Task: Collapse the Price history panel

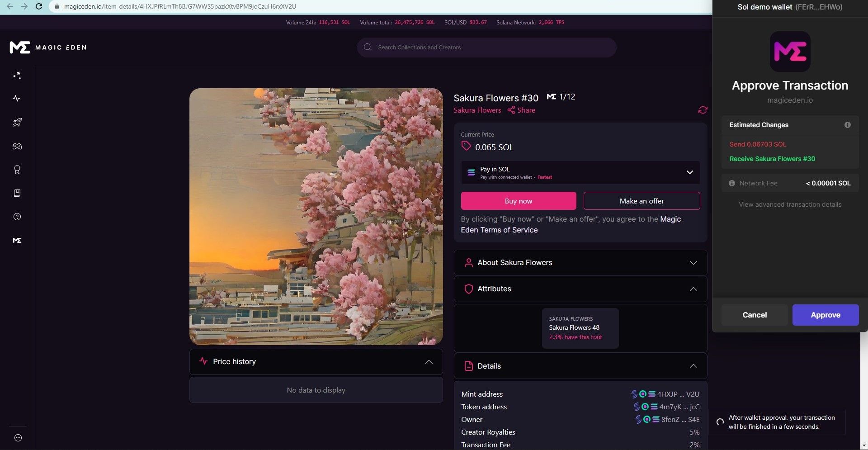Action: tap(429, 361)
